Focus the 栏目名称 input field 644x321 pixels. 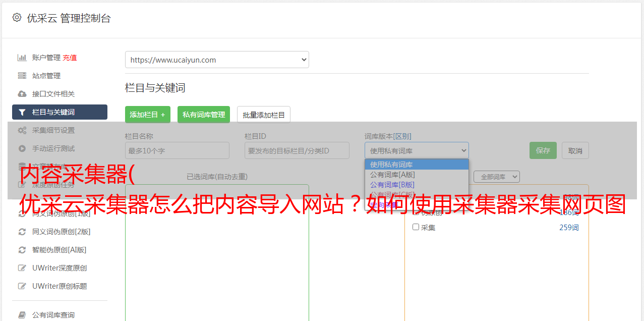click(x=177, y=150)
